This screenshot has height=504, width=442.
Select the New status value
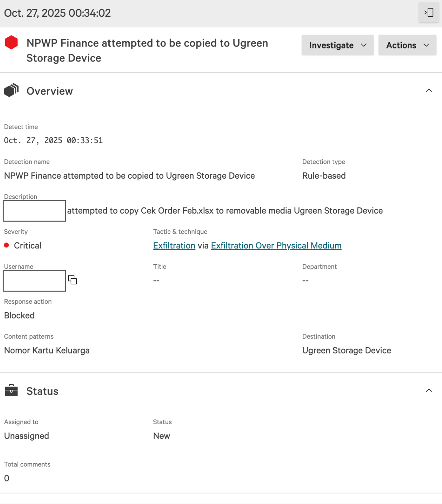[x=161, y=436]
